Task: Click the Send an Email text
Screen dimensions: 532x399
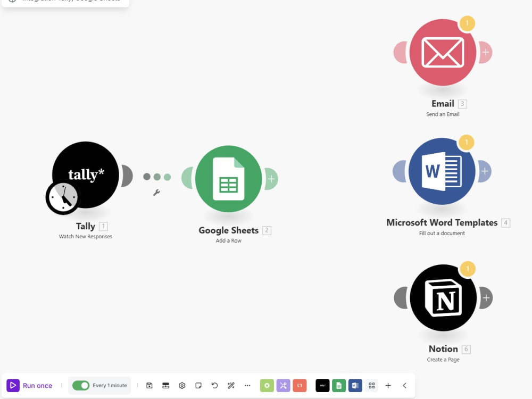Action: point(443,114)
